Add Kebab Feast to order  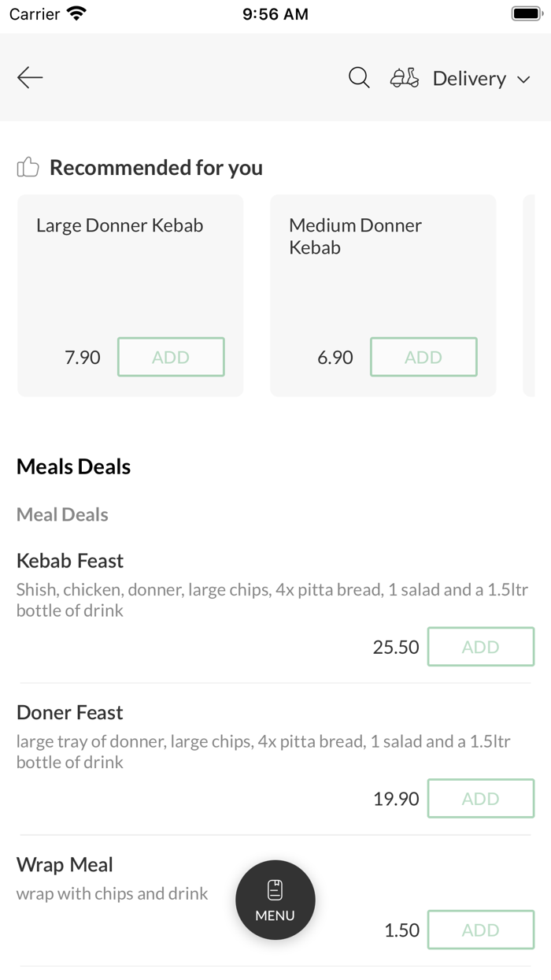tap(480, 647)
